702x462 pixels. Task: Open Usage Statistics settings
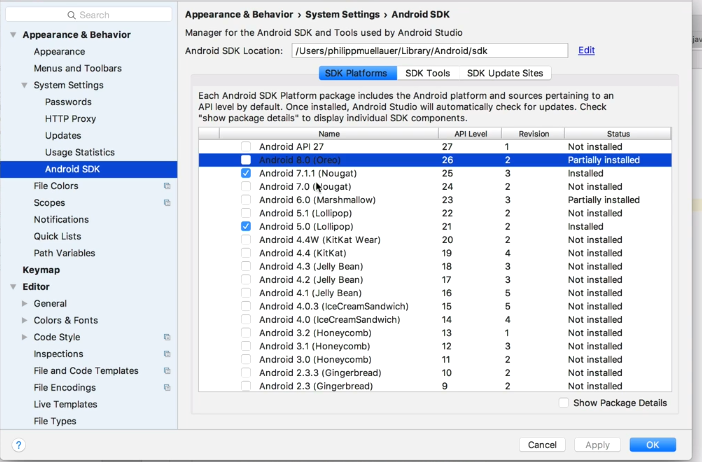(80, 152)
